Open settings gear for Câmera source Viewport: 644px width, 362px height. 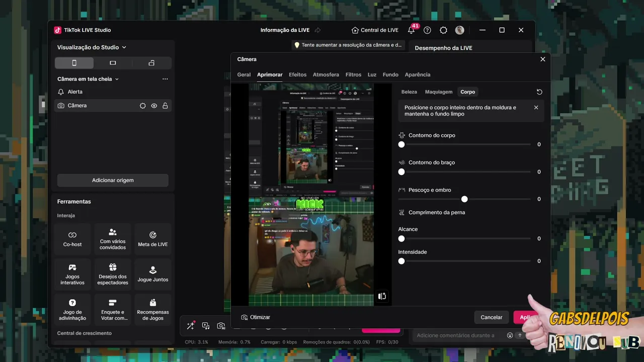[143, 106]
